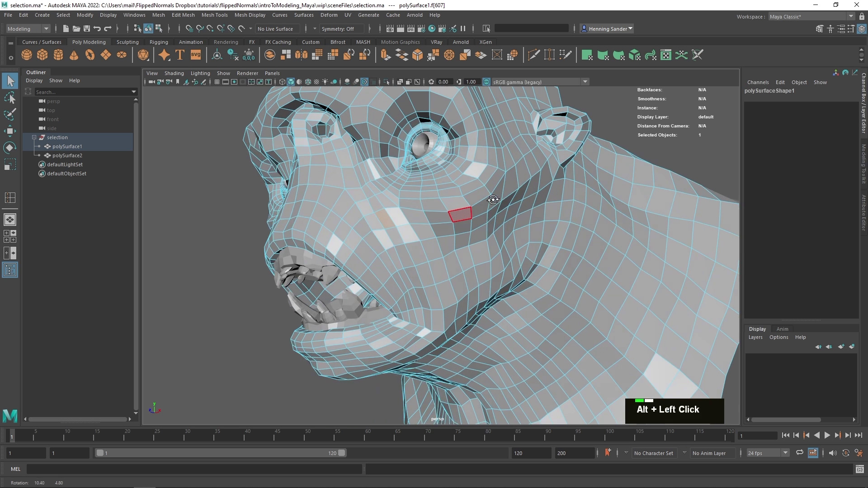This screenshot has width=868, height=488.
Task: Switch to the Sculpting shelf tab
Action: coord(127,42)
